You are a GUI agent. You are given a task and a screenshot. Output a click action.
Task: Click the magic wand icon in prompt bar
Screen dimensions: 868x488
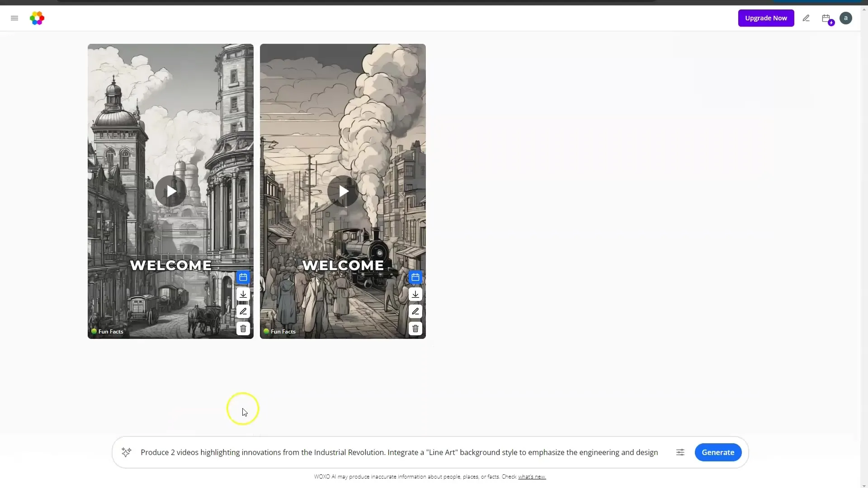click(126, 452)
